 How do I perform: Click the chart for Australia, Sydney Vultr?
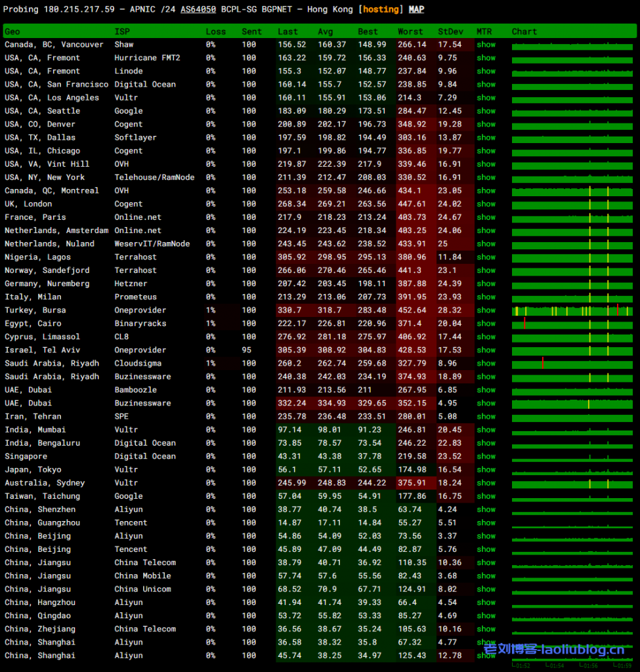pyautogui.click(x=572, y=483)
